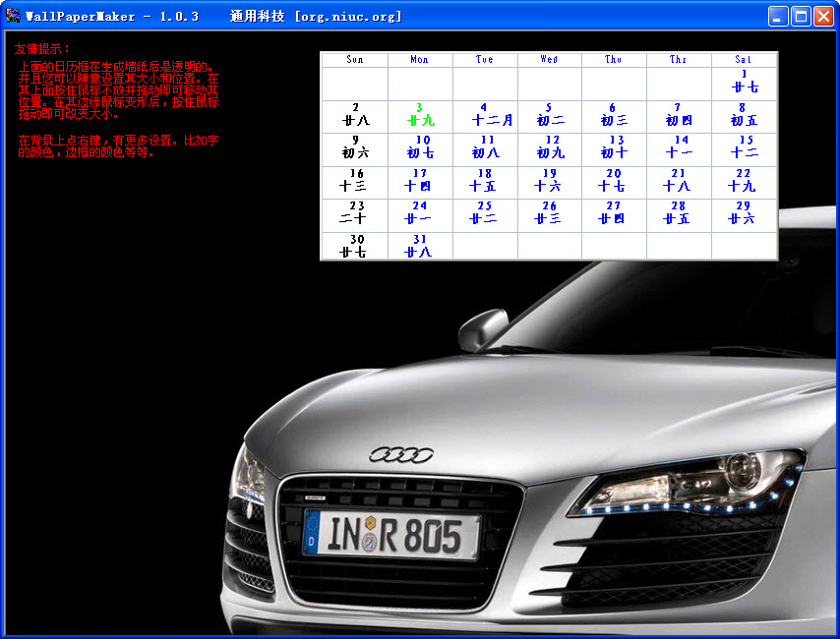The height and width of the screenshot is (639, 840).
Task: Select day 25 廿二 calendar cell
Action: point(485,215)
